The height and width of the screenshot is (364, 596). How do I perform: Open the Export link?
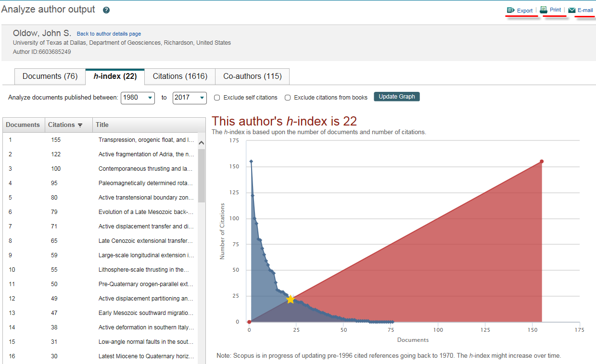click(525, 11)
